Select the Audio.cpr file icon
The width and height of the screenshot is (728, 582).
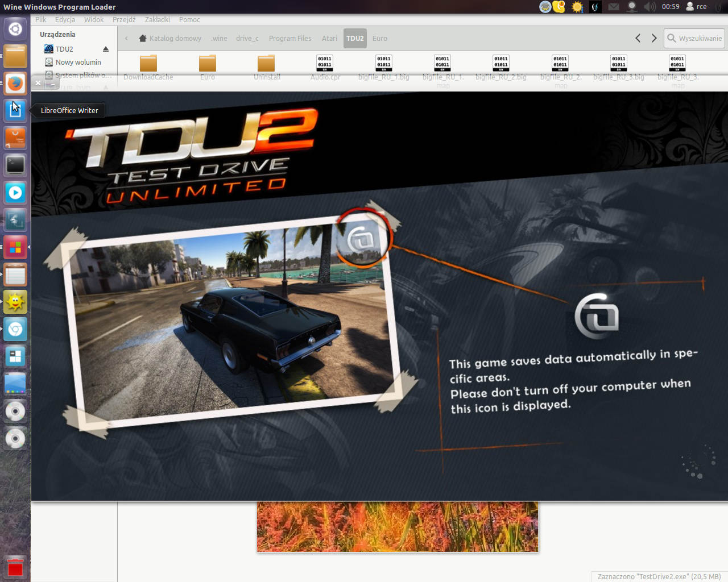(325, 63)
